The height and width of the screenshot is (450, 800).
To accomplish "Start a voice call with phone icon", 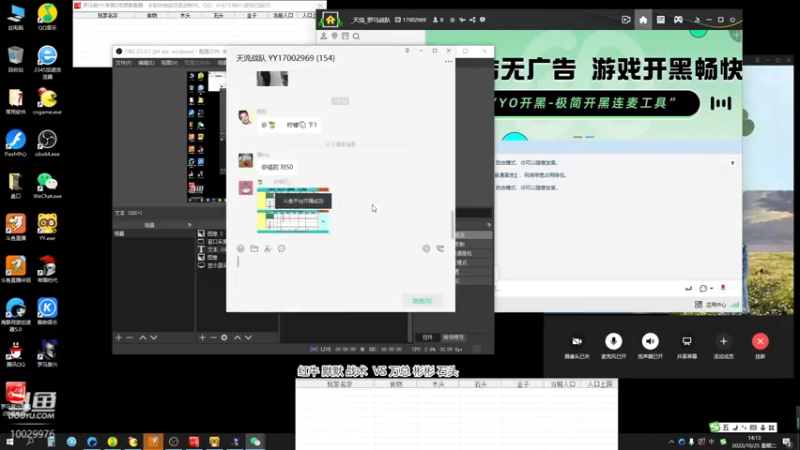I will (x=440, y=248).
